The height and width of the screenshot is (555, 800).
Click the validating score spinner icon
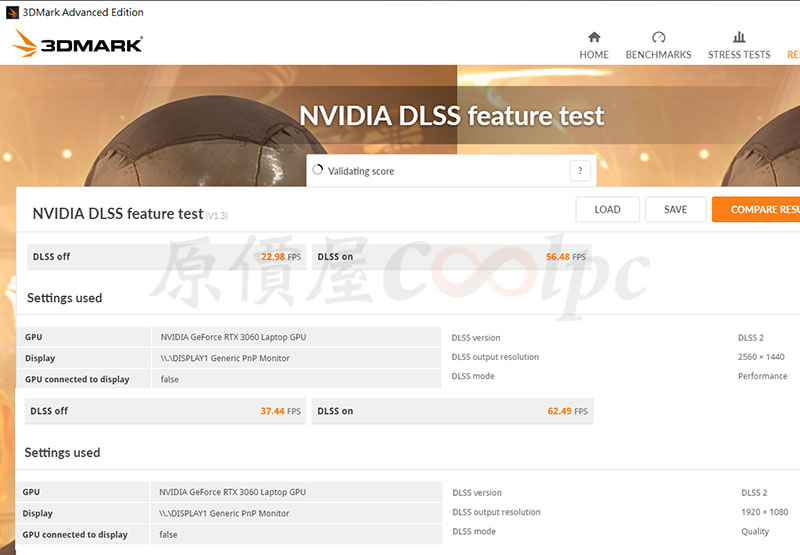point(317,170)
